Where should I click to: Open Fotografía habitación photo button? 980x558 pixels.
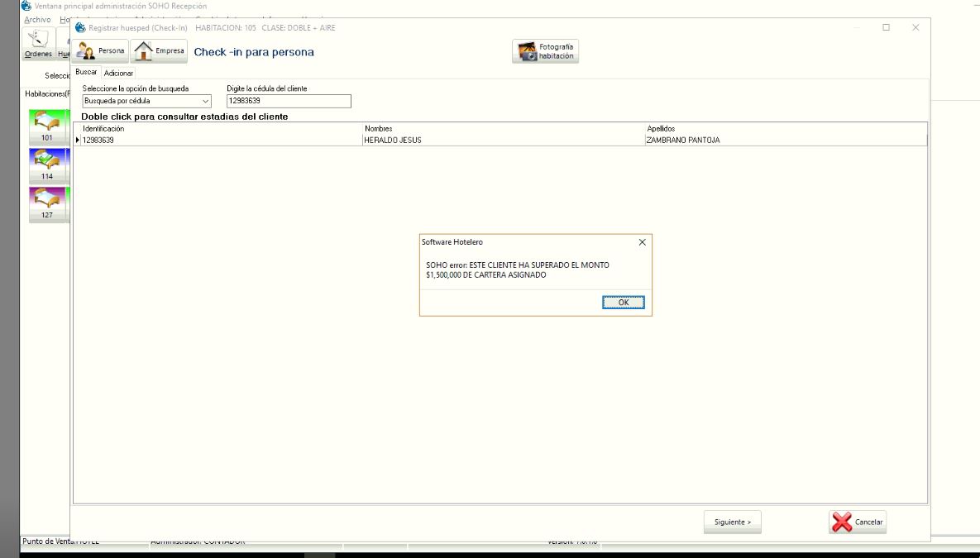coord(545,51)
